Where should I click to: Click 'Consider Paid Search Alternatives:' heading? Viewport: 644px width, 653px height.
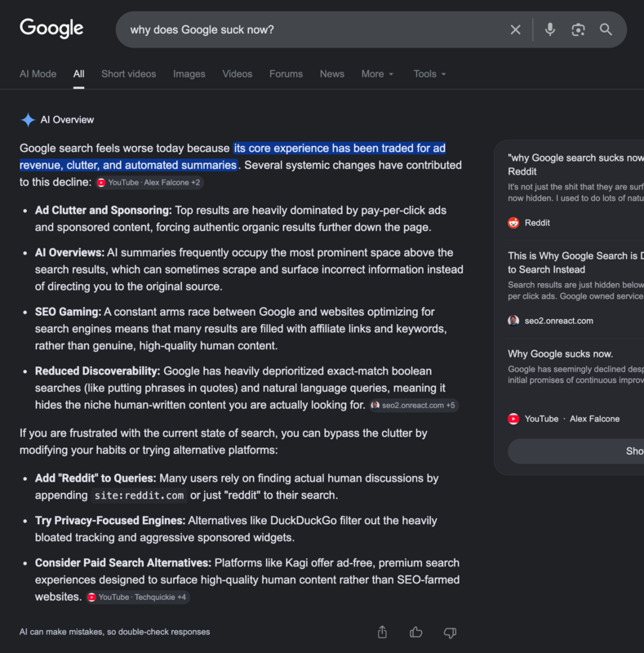click(x=123, y=563)
